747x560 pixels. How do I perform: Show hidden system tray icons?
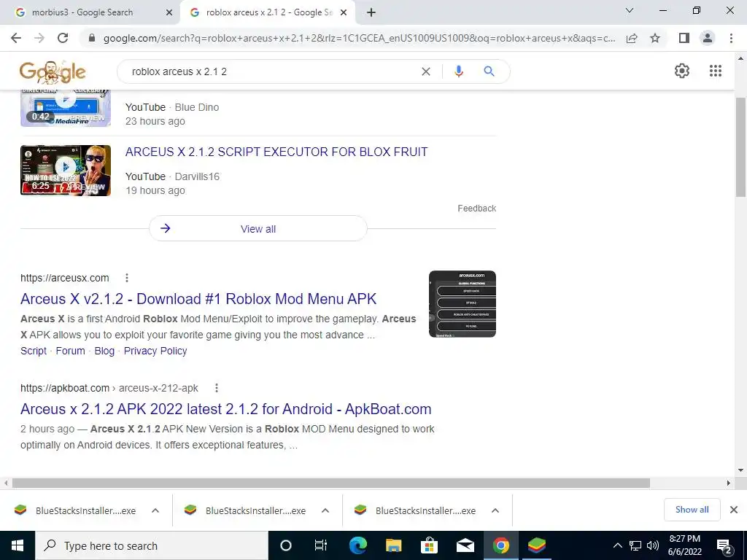pyautogui.click(x=617, y=545)
